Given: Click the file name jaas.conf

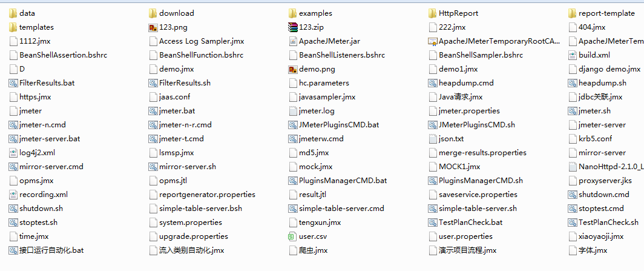Looking at the screenshot, I should coord(174,97).
